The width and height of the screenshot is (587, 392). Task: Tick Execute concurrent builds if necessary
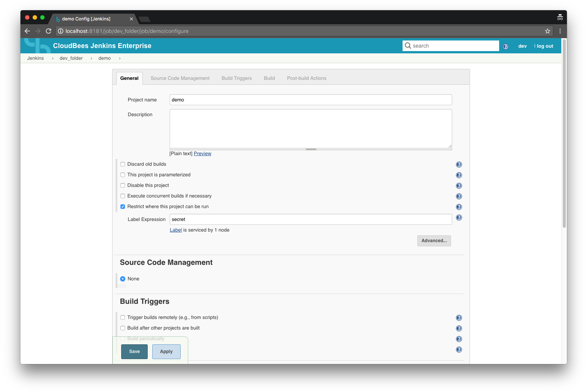[x=123, y=196]
